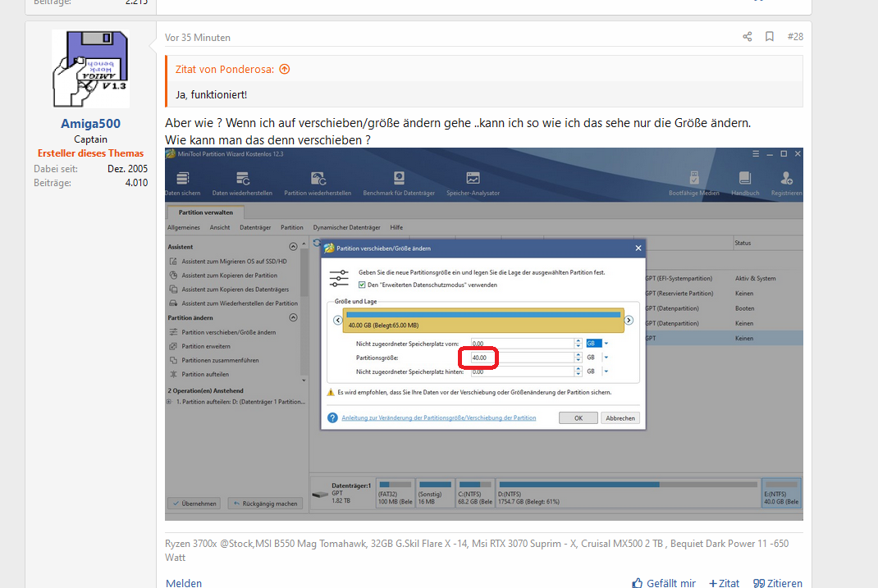Click the Übernehmen button

(x=194, y=504)
